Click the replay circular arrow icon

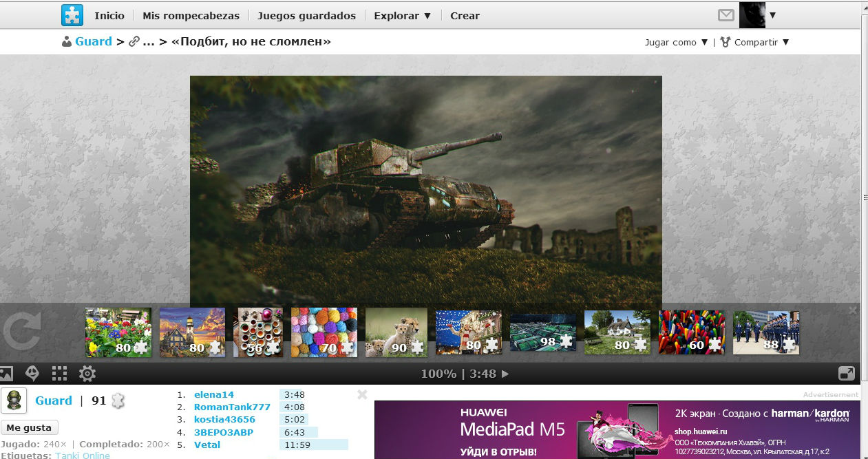[21, 330]
